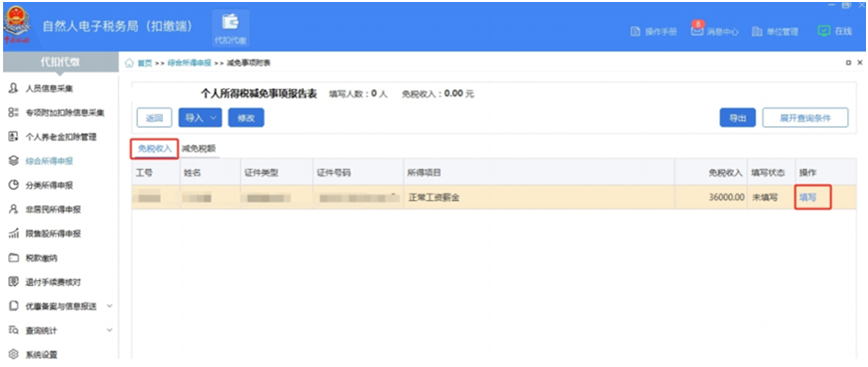Click the 代扣代缴 wallet icon in header
The image size is (868, 367).
click(x=231, y=28)
